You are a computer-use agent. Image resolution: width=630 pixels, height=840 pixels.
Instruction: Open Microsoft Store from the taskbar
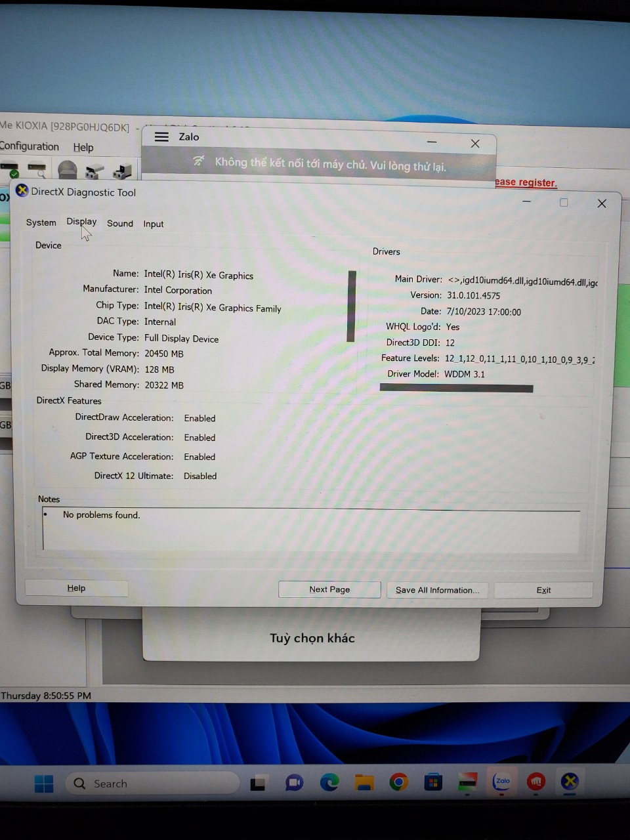(432, 782)
